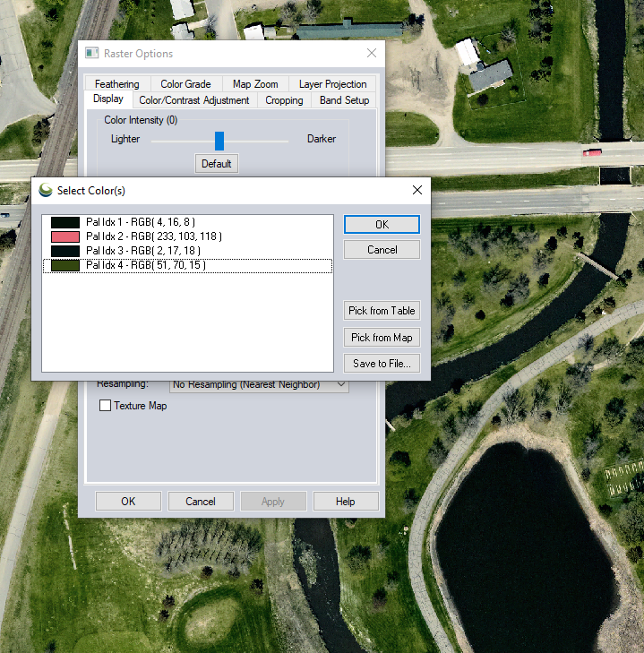
Task: Open the Color/Contrast Adjustment tab
Action: click(194, 100)
